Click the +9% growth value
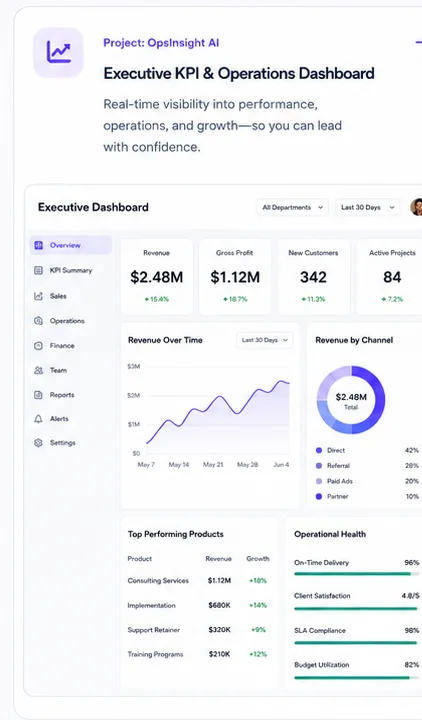Screen dimensions: 422x720 pos(259,630)
